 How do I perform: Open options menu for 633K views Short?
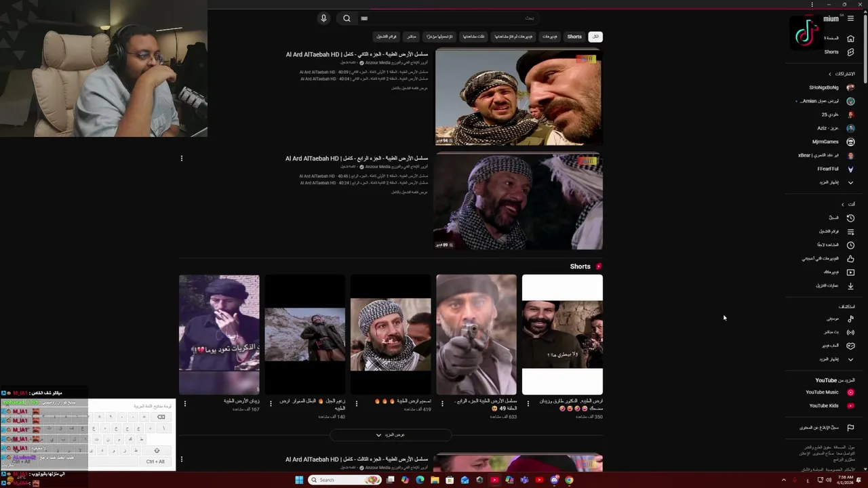[x=442, y=403]
